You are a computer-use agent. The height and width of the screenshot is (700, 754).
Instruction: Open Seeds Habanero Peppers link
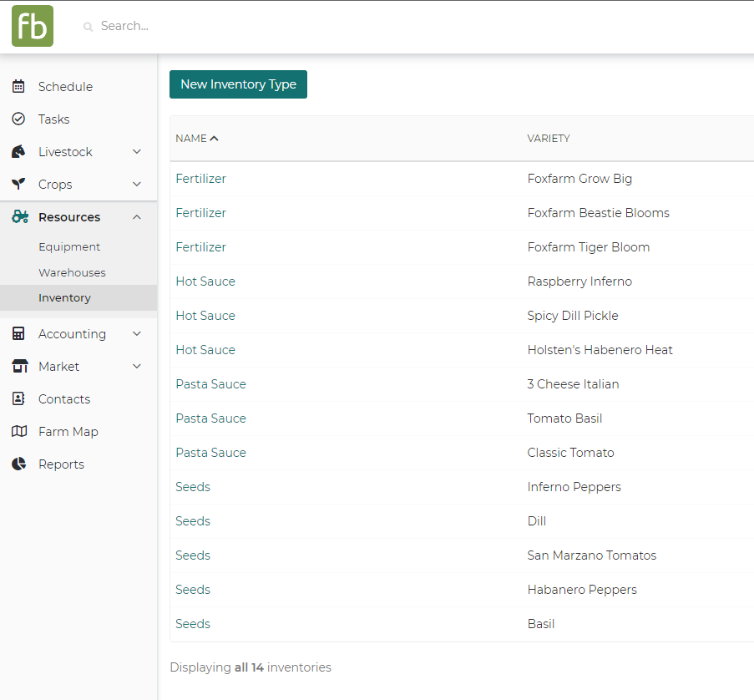pyautogui.click(x=193, y=590)
